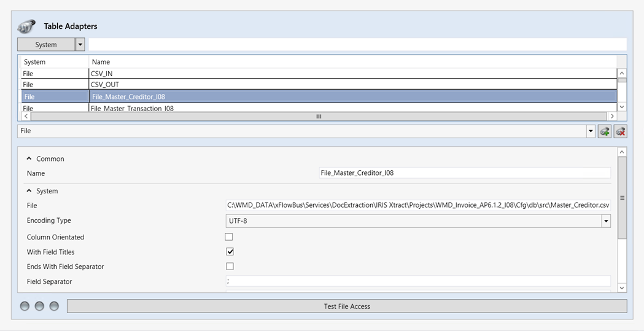Collapse the System section
Image resolution: width=644 pixels, height=331 pixels.
[29, 191]
